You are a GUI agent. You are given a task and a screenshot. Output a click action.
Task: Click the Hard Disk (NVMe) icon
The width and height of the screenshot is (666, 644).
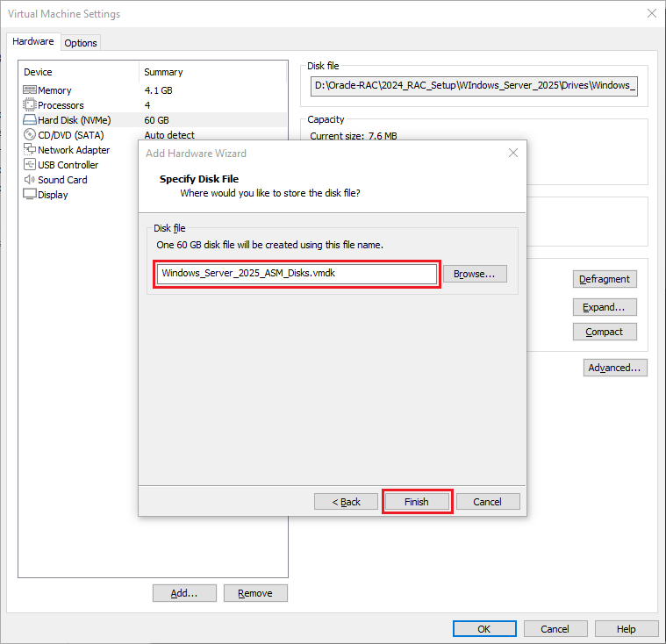[29, 120]
